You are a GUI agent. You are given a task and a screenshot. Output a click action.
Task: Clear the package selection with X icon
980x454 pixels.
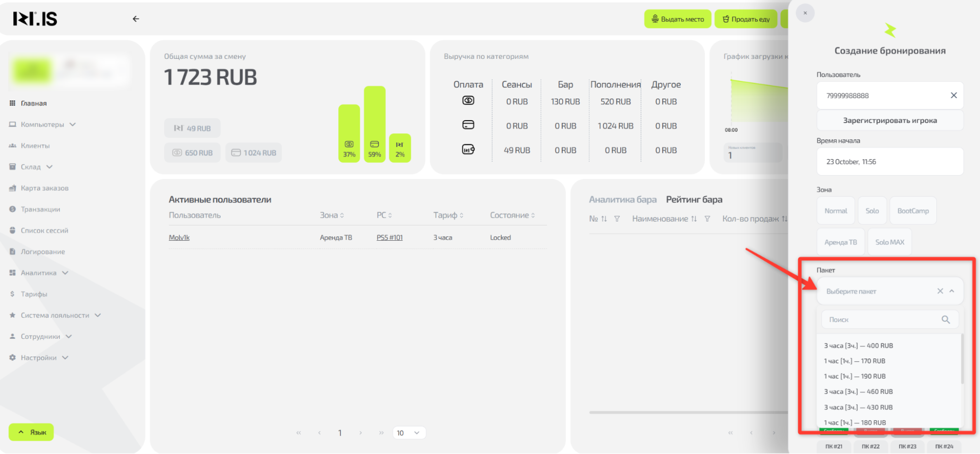coord(940,291)
